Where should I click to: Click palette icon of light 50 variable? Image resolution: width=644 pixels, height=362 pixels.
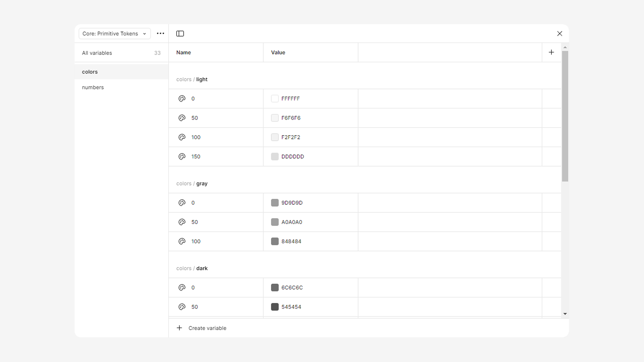(182, 118)
